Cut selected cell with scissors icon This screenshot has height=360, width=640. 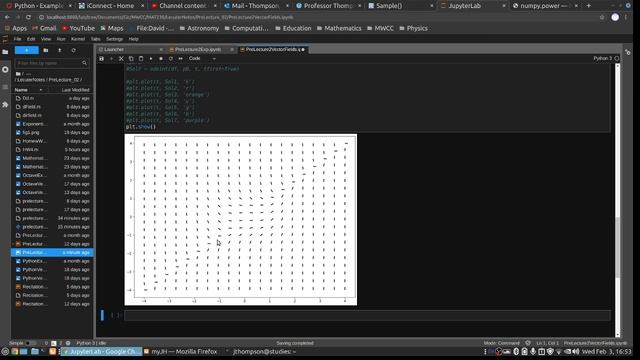[121, 59]
